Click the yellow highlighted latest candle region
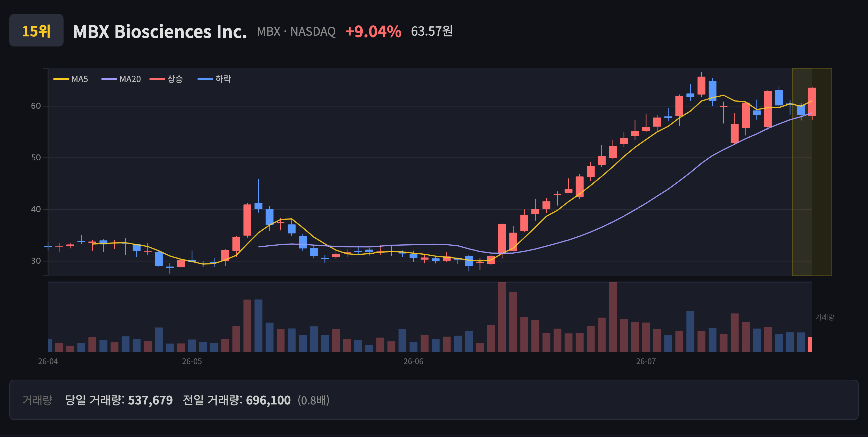 (x=812, y=172)
